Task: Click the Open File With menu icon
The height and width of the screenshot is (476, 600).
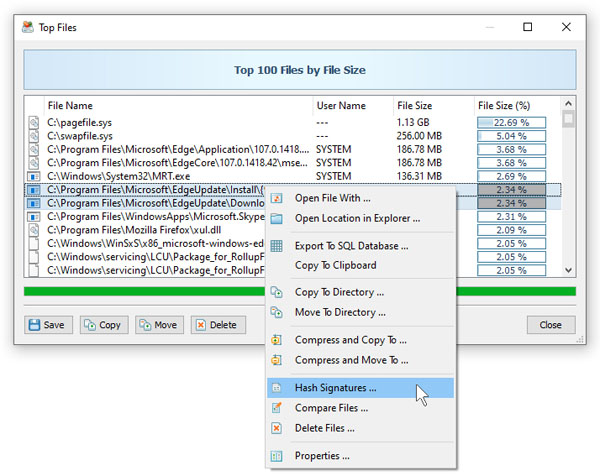Action: click(276, 198)
